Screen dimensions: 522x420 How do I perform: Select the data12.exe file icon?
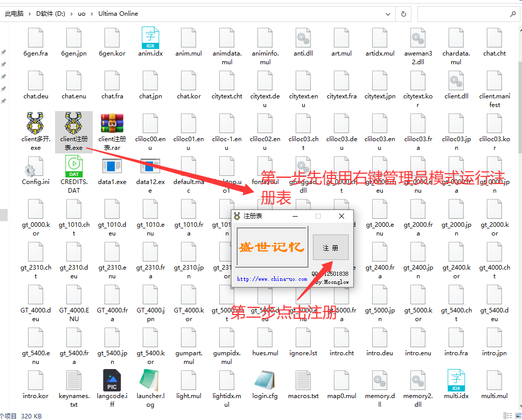coord(150,166)
